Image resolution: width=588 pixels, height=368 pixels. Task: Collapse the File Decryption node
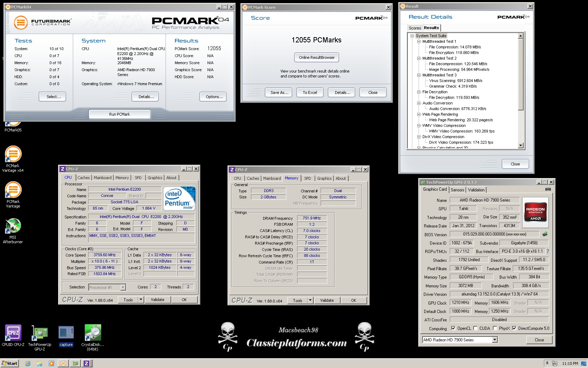click(x=419, y=92)
